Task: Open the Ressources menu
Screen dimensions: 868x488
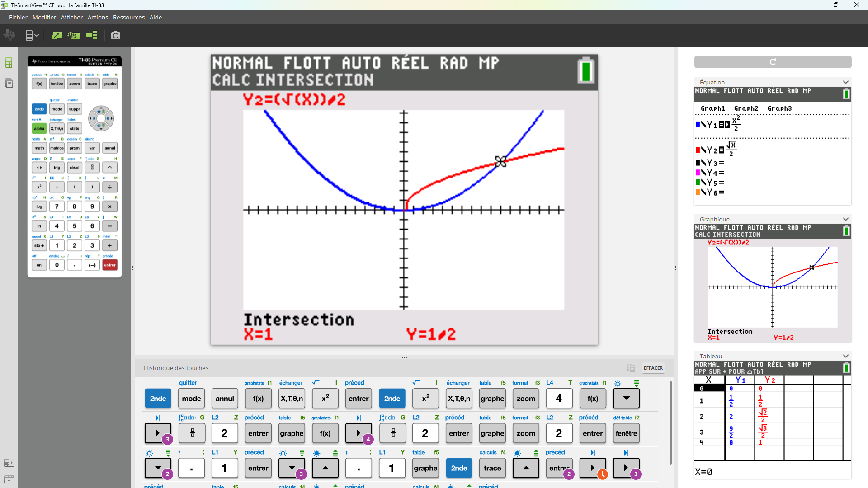Action: [x=129, y=17]
